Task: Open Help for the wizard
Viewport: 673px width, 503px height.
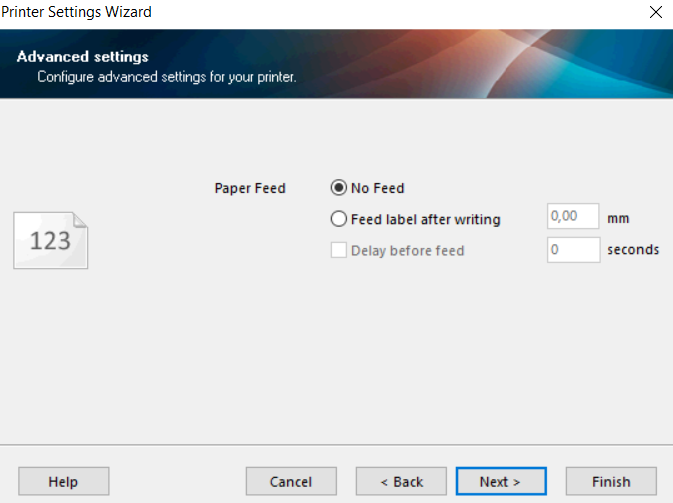Action: pyautogui.click(x=63, y=481)
